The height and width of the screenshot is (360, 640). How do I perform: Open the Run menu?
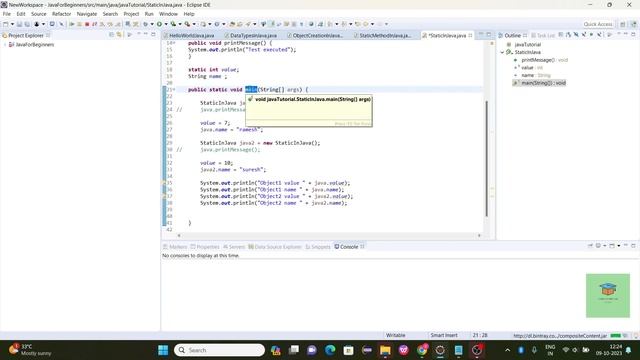click(x=149, y=14)
